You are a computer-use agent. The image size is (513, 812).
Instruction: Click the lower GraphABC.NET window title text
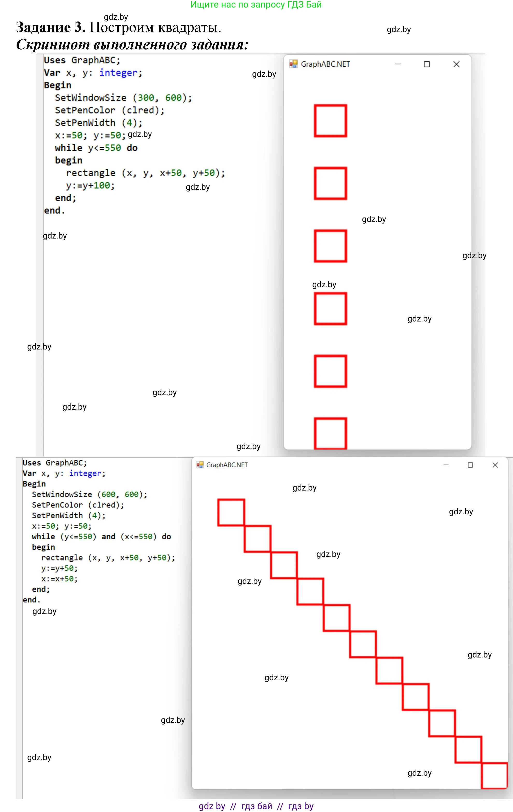(227, 465)
